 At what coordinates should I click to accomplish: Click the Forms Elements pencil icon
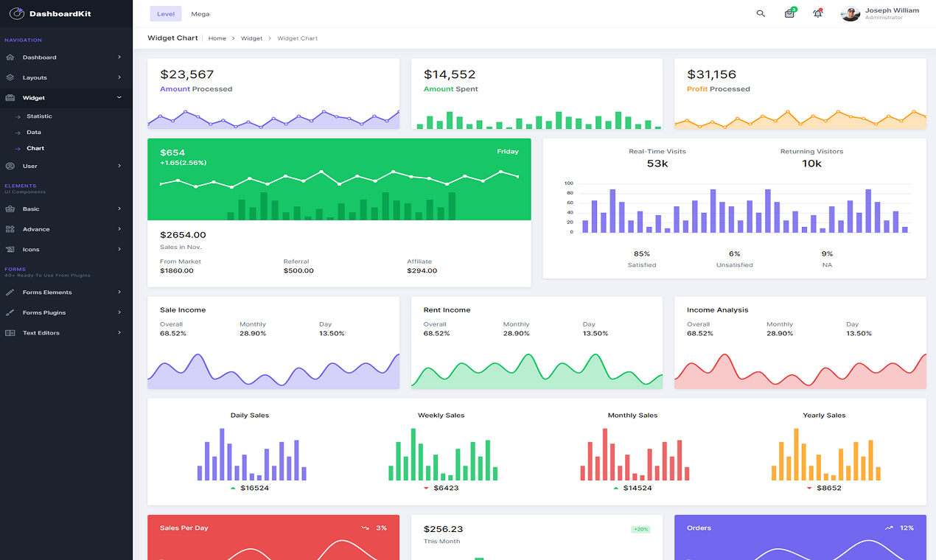click(x=10, y=292)
